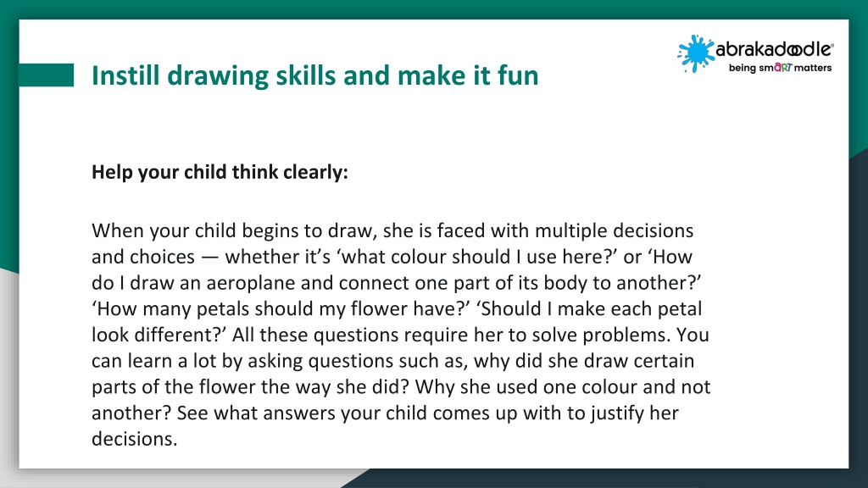868x488 pixels.
Task: Click the green accent bar beside title
Action: (x=47, y=75)
